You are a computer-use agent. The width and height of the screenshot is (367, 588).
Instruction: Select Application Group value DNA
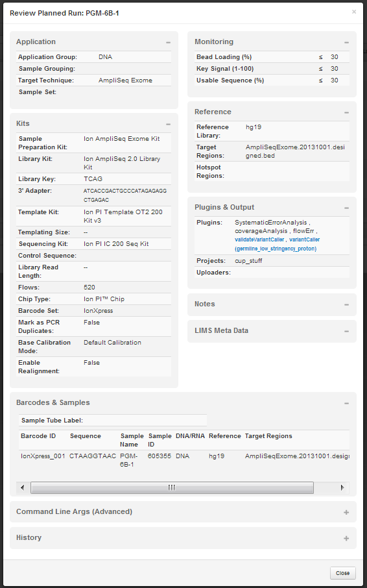point(105,57)
